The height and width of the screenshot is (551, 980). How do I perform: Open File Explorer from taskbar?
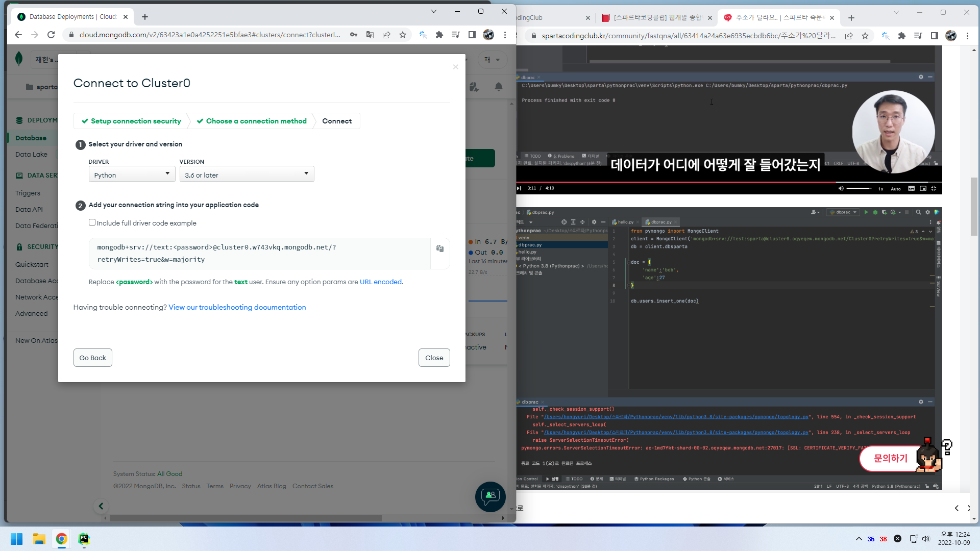[39, 539]
